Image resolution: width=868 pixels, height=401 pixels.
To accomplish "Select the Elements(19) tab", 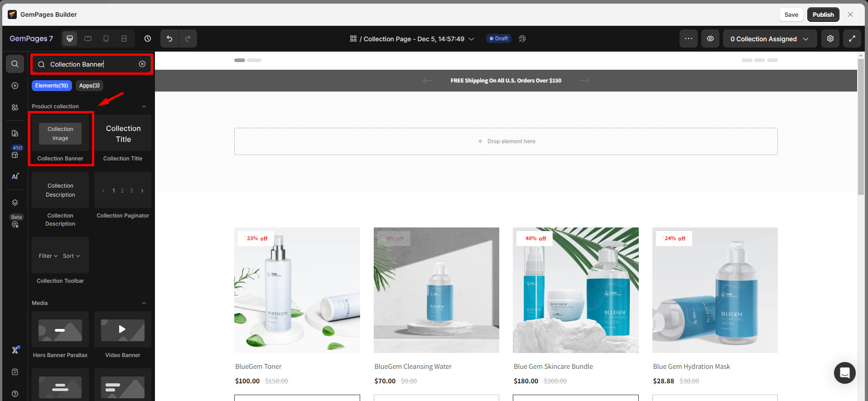I will pos(52,86).
